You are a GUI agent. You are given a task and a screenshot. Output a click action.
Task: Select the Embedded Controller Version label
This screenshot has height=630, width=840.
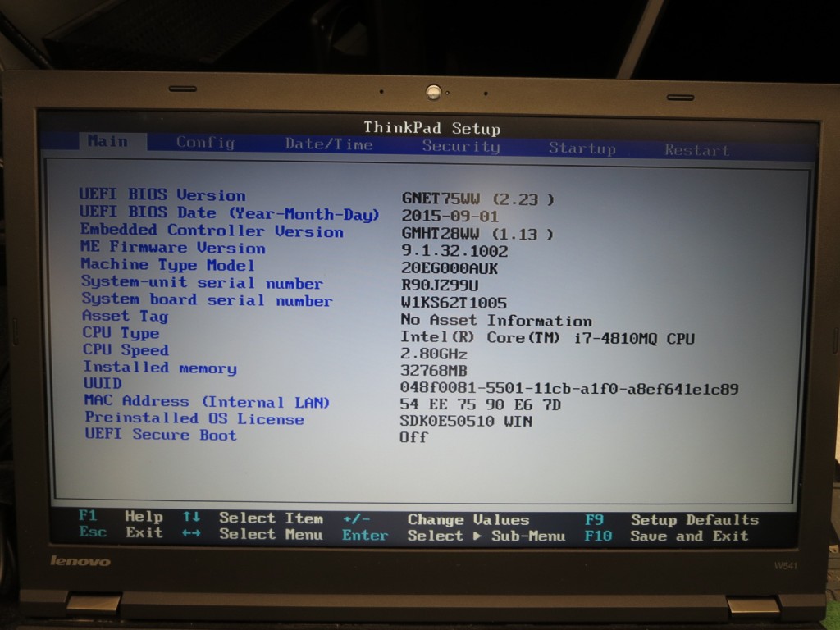[212, 231]
